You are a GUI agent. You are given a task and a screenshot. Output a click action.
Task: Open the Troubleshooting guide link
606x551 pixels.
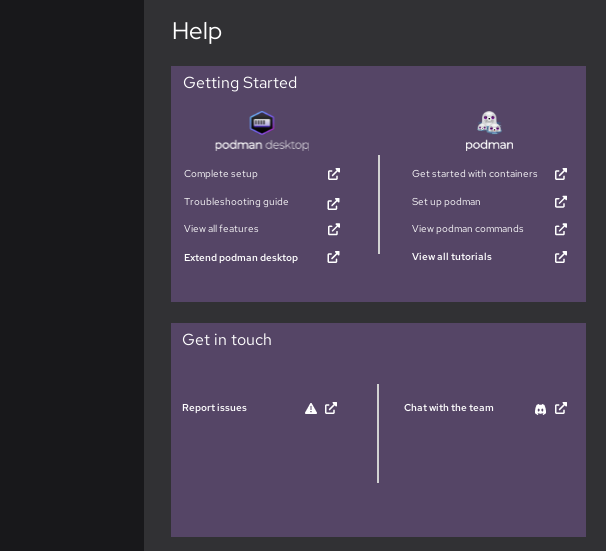[236, 202]
